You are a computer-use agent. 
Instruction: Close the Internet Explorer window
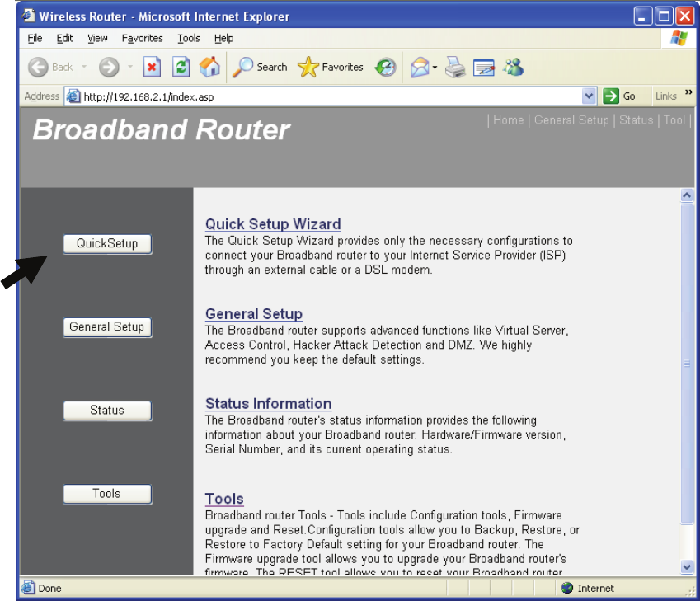685,16
